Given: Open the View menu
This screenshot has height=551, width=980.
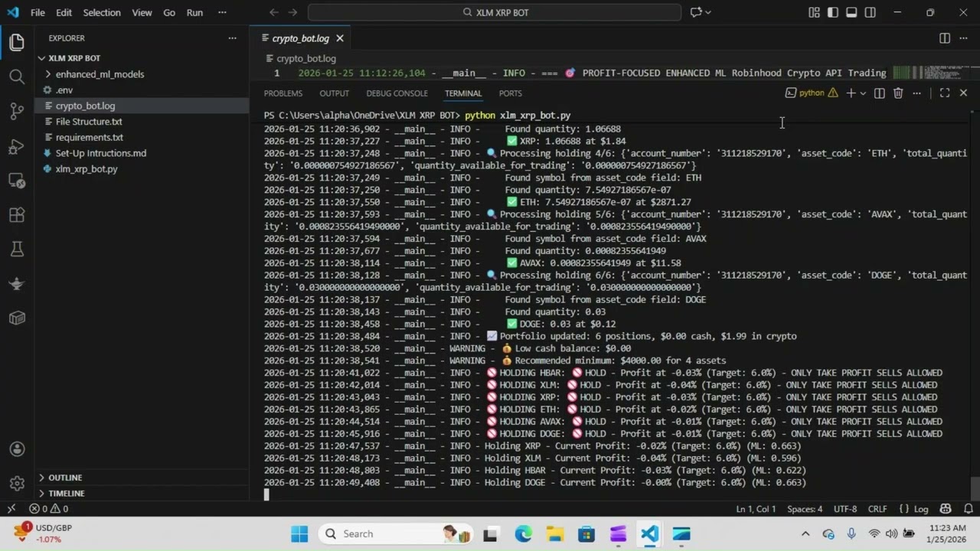Looking at the screenshot, I should coord(142,12).
